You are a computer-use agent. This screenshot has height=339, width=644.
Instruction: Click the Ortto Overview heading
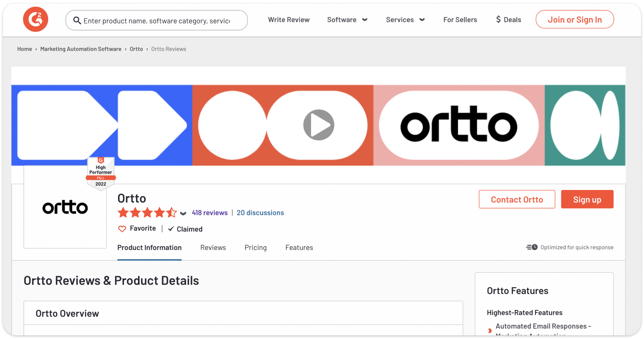[x=67, y=314]
